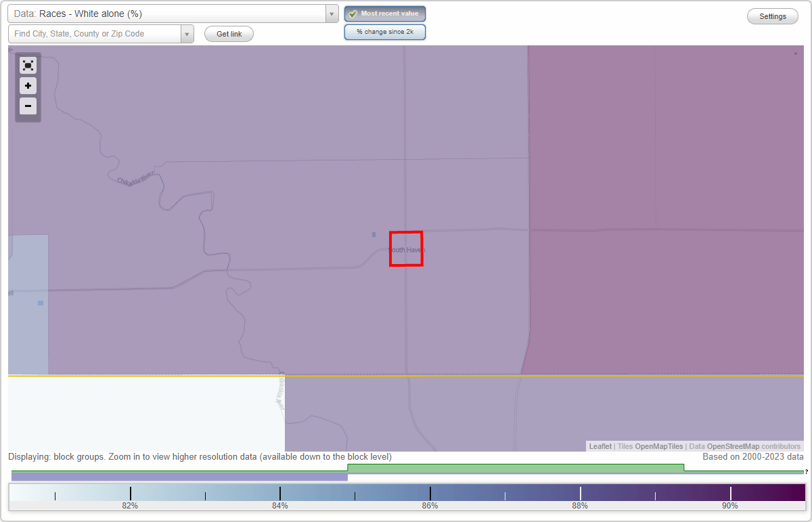Viewport: 812px width, 522px height.
Task: Open the Leaflet attribution link
Action: (x=600, y=446)
